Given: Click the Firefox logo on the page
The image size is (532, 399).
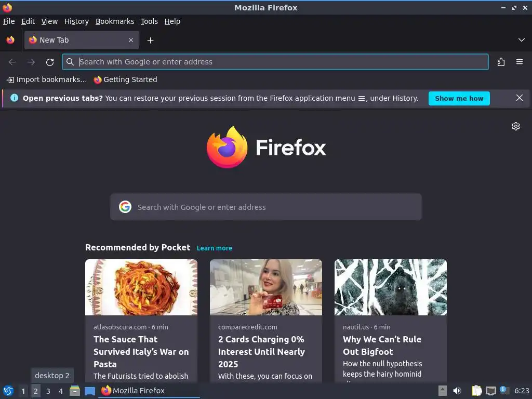Looking at the screenshot, I should 267,147.
